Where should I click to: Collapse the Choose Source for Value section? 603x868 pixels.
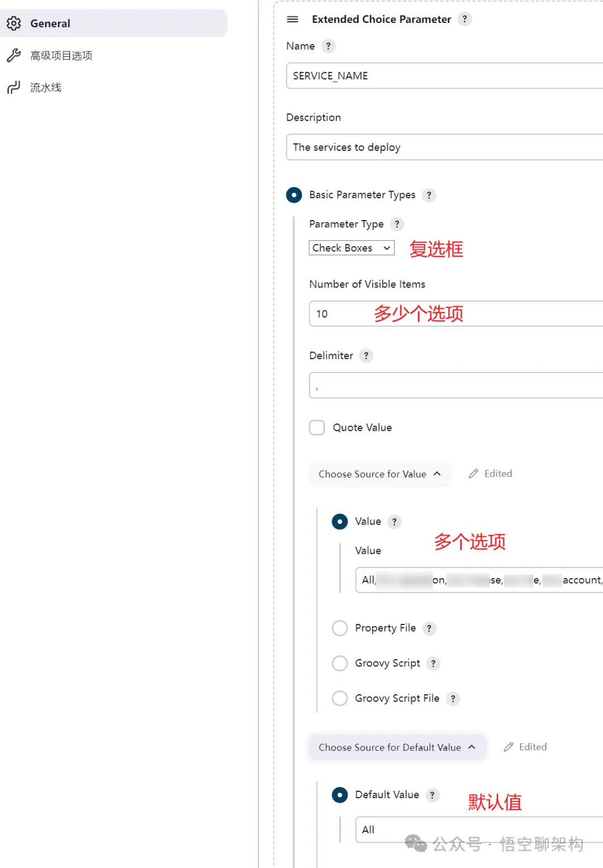click(380, 474)
